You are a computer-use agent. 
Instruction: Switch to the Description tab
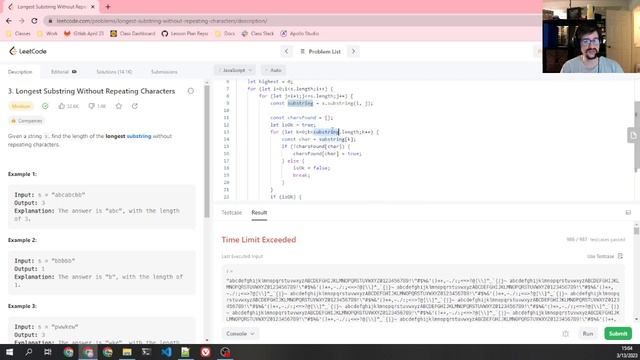20,72
